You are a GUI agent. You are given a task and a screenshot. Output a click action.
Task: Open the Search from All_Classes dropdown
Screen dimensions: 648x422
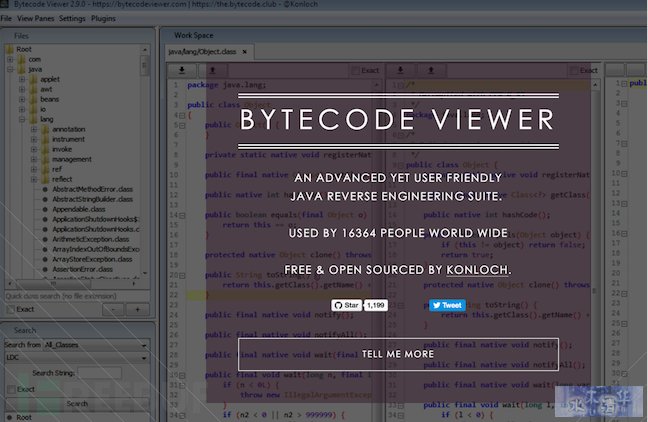pyautogui.click(x=96, y=345)
